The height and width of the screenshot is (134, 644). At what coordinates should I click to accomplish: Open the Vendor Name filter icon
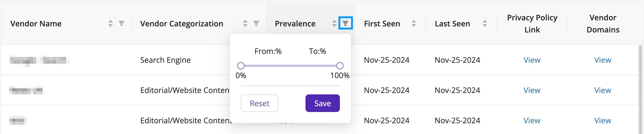(x=121, y=23)
